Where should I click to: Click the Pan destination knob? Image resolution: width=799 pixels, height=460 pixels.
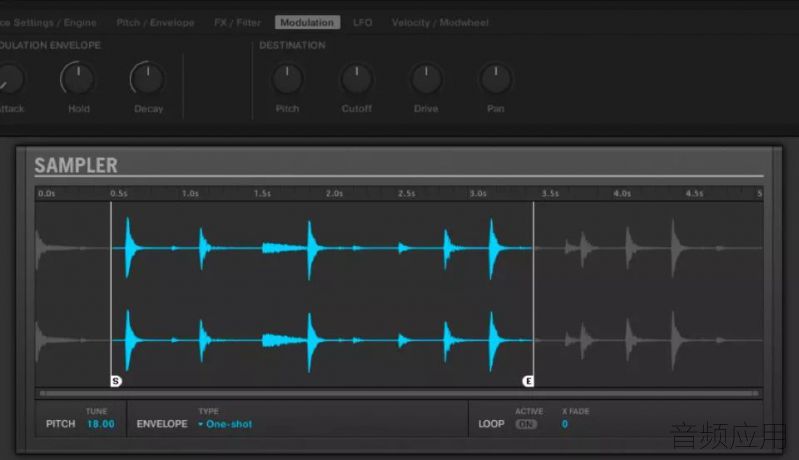[495, 79]
